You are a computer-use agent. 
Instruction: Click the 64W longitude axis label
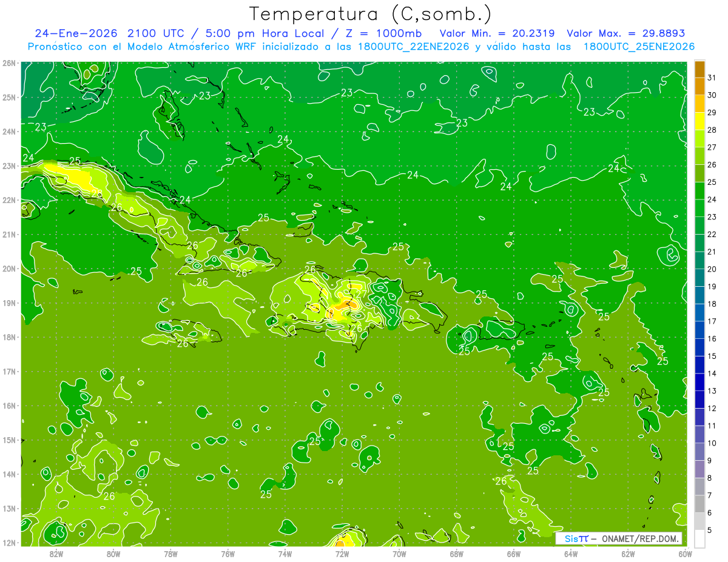570,554
